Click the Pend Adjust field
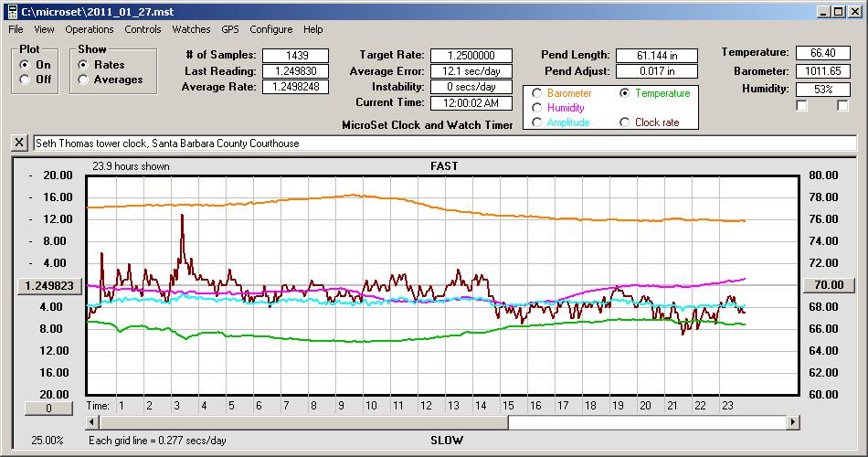Screen dimensions: 868x457 click(x=657, y=71)
